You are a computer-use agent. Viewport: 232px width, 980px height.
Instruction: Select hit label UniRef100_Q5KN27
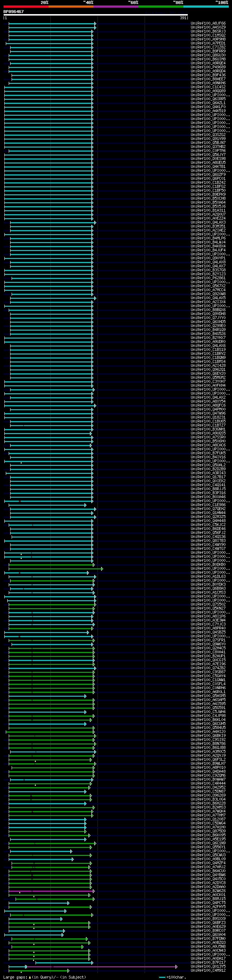[x=208, y=608]
